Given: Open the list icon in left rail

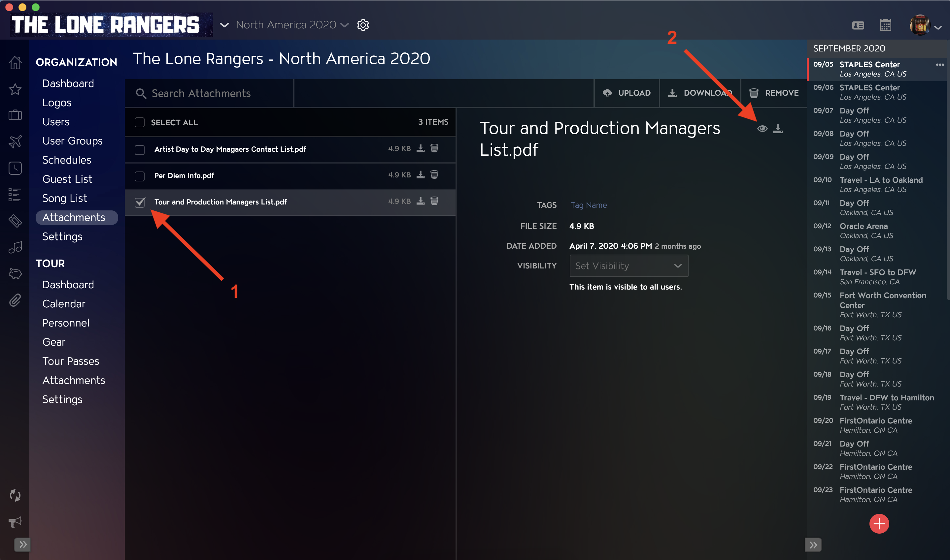Looking at the screenshot, I should click(15, 195).
